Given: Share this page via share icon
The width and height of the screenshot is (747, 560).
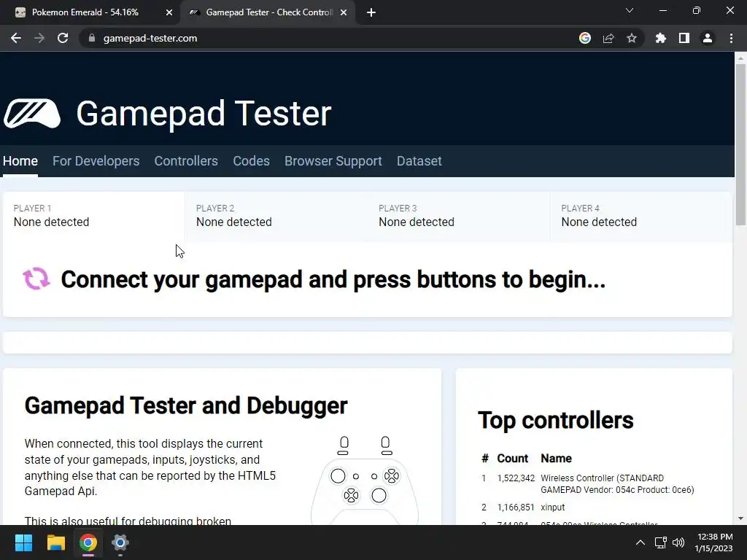Looking at the screenshot, I should tap(608, 38).
